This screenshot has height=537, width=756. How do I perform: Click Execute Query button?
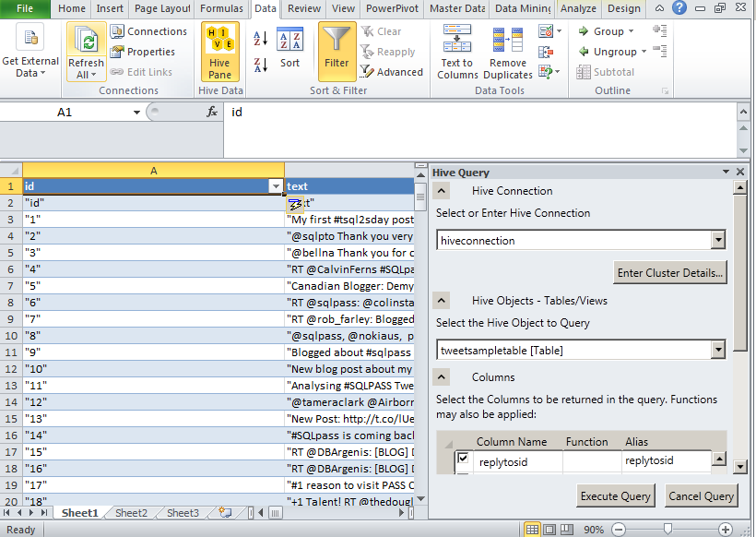(x=615, y=496)
